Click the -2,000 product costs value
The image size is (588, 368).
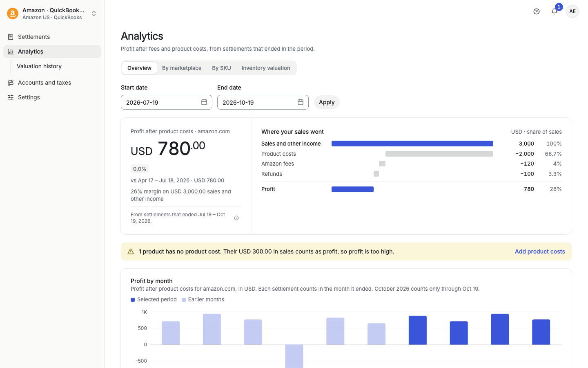click(x=525, y=154)
